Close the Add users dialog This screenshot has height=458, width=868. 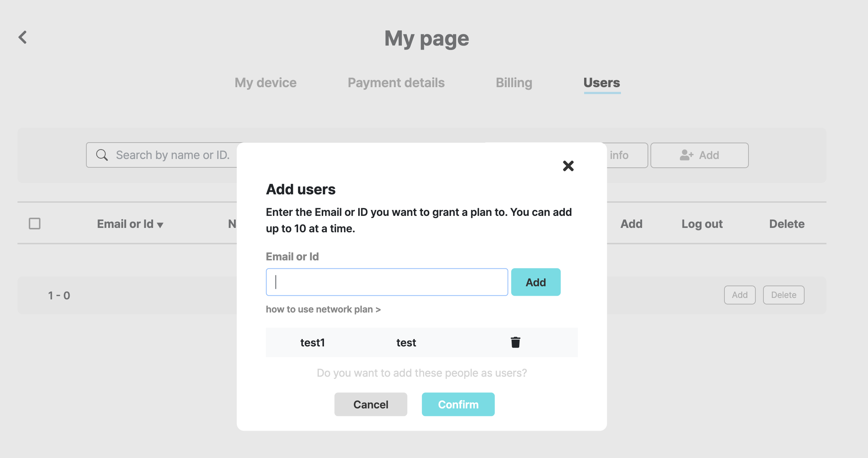point(568,166)
